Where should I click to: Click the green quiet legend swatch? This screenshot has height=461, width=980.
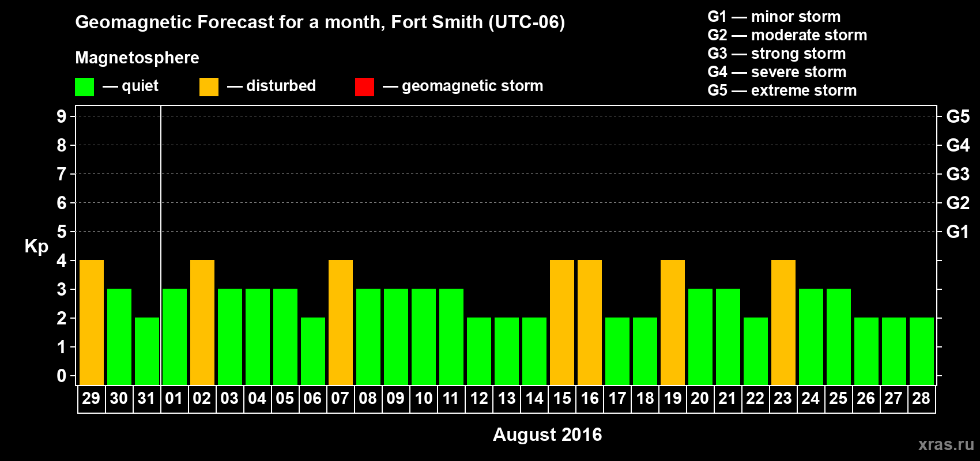84,87
